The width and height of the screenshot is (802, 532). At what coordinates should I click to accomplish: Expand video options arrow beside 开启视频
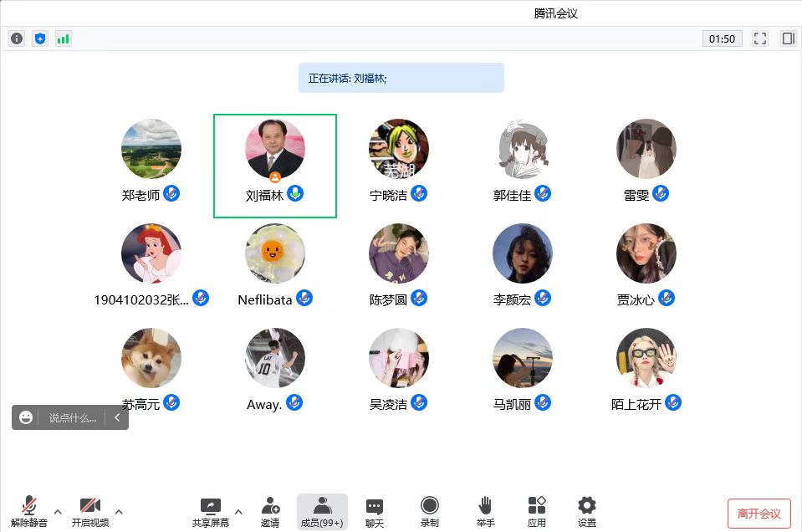(119, 511)
